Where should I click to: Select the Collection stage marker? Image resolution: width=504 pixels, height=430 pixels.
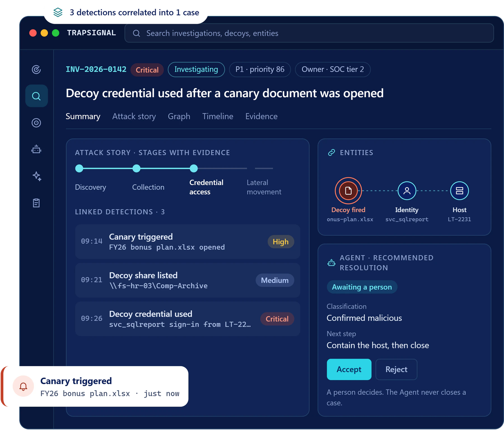point(136,169)
